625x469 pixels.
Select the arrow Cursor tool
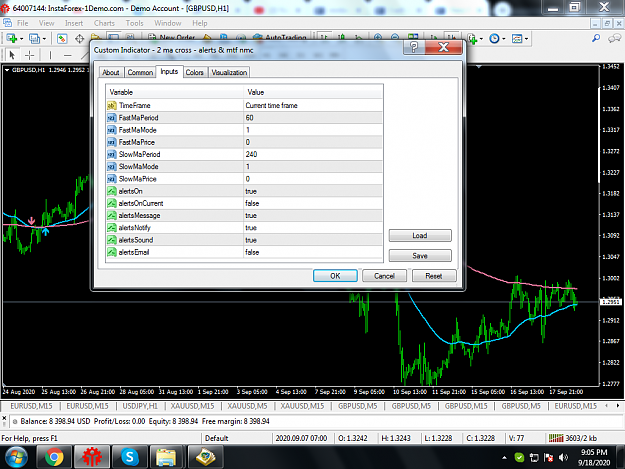[12, 55]
